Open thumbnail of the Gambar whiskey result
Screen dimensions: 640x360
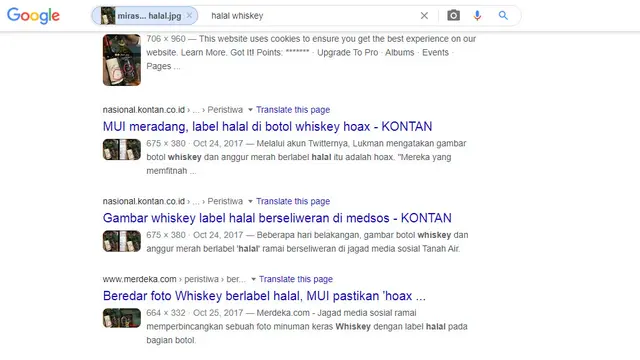[122, 241]
